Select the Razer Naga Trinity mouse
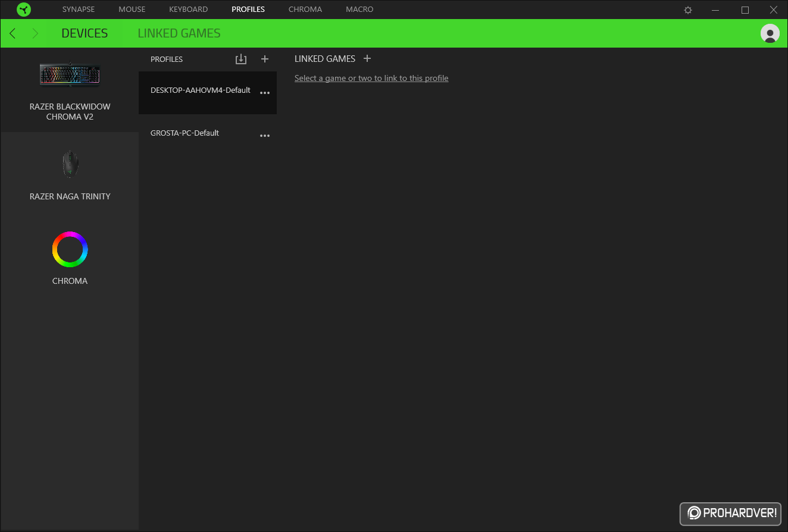 pyautogui.click(x=70, y=175)
